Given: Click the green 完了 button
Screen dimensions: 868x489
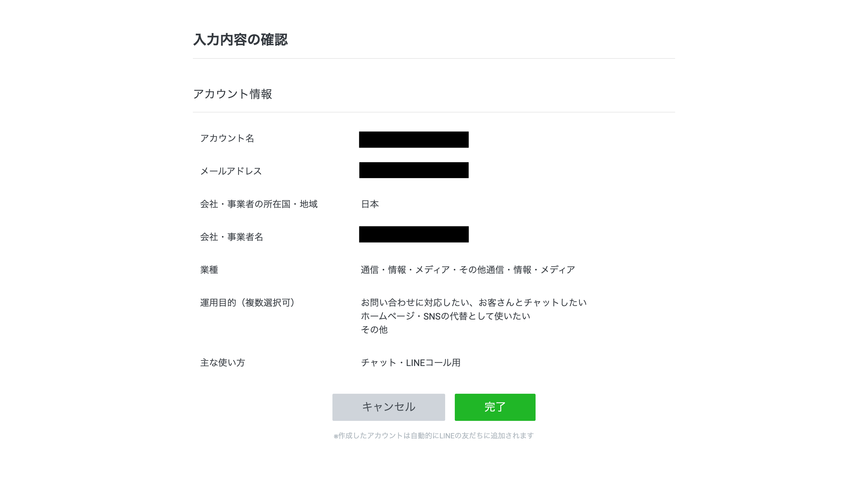Looking at the screenshot, I should 495,407.
